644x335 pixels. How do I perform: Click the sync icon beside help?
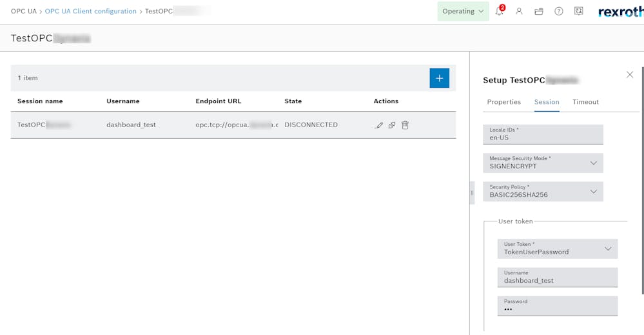(578, 12)
